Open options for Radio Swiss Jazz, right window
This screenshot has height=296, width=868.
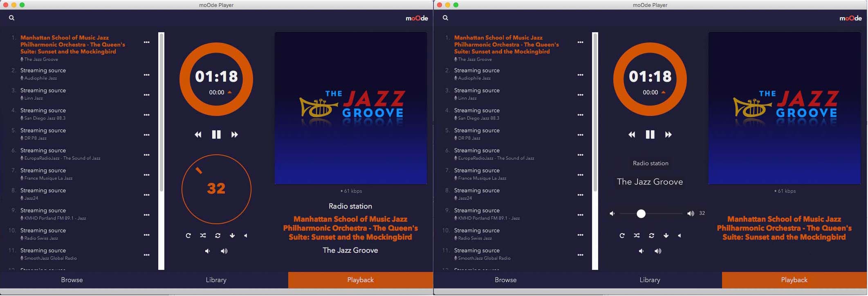coord(581,235)
